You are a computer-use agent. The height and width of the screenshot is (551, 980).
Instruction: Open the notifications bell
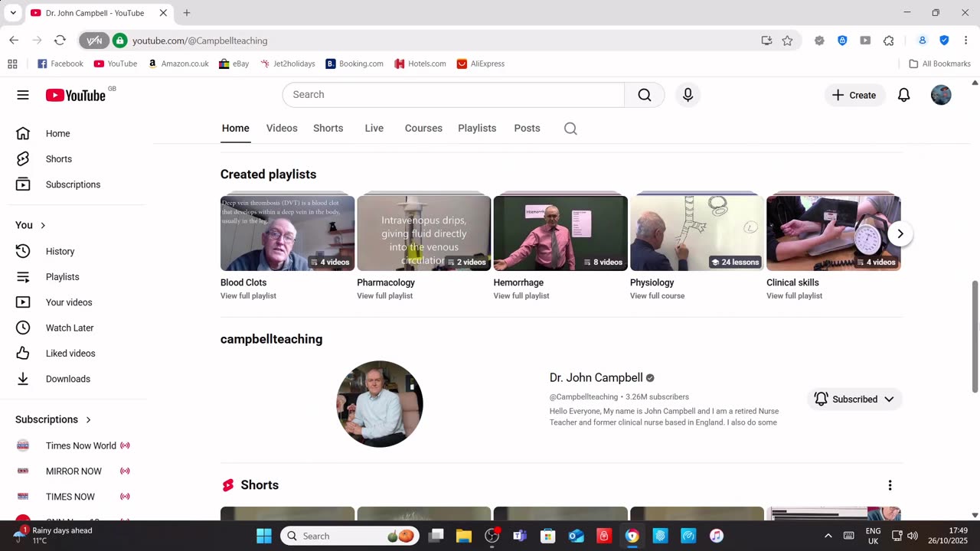coord(904,95)
